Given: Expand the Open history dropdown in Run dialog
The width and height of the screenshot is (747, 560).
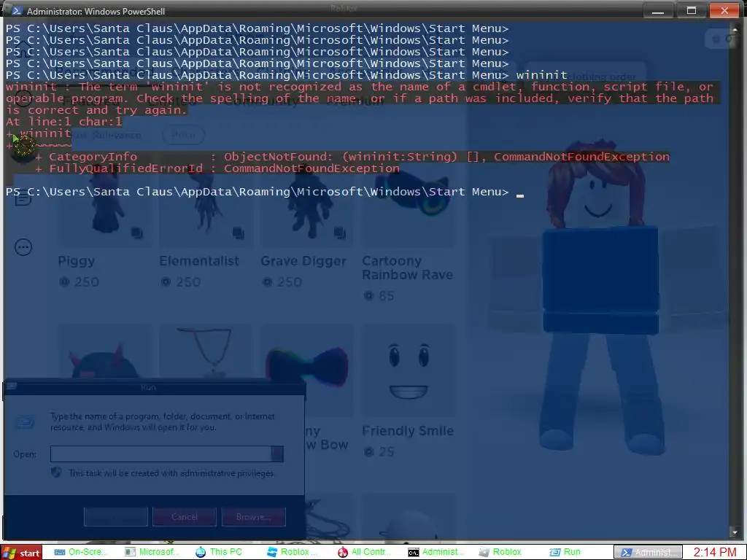Looking at the screenshot, I should (x=277, y=454).
